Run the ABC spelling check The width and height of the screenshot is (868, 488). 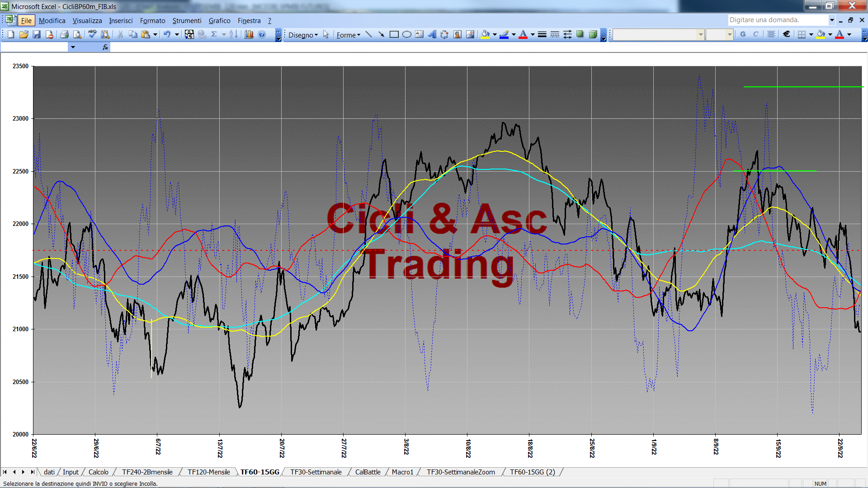pos(92,34)
